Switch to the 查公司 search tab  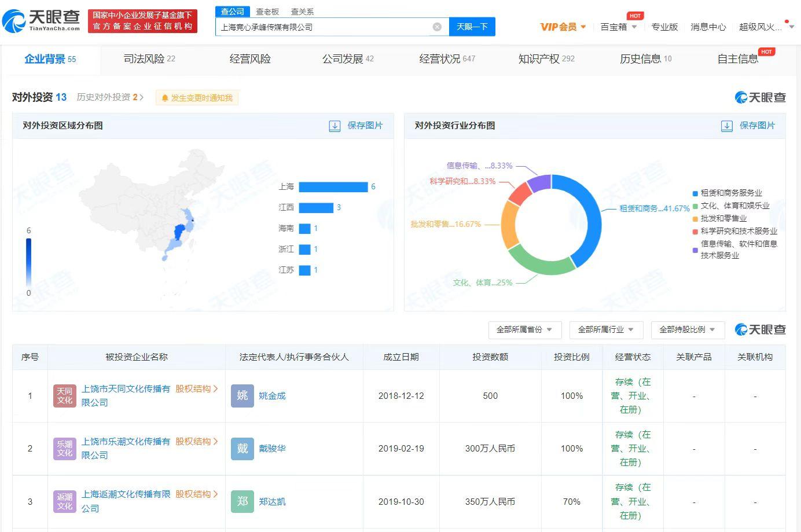(x=233, y=12)
